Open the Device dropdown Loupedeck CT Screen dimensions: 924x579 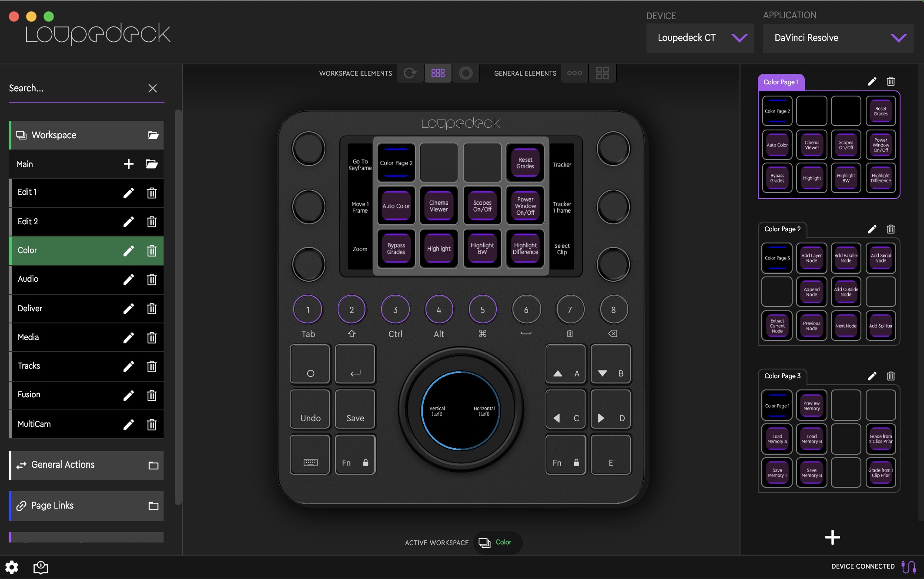pyautogui.click(x=700, y=38)
